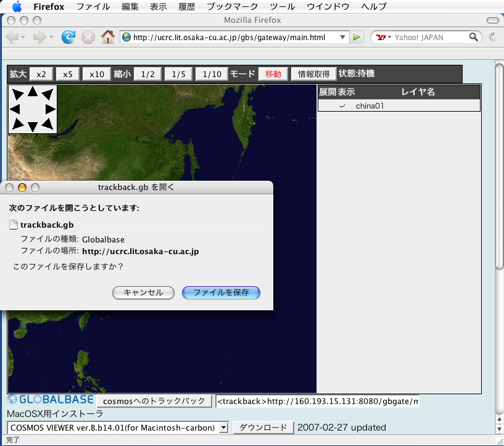Open the search engine selector arrow
The width and height of the screenshot is (504, 446).
coord(389,37)
